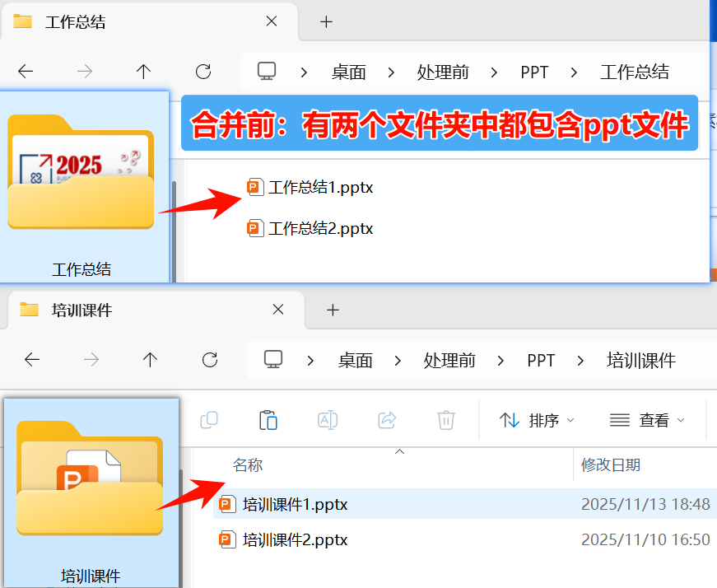Click the Delete (trash) icon
The image size is (717, 588).
446,420
